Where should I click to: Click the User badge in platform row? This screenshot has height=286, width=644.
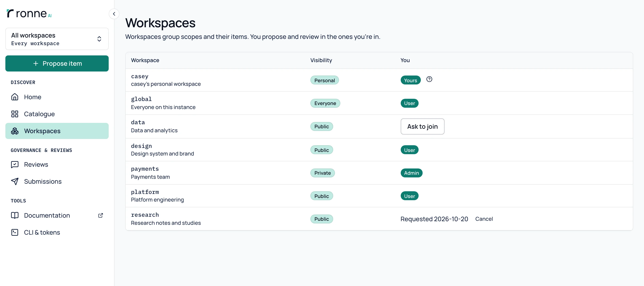pos(409,196)
